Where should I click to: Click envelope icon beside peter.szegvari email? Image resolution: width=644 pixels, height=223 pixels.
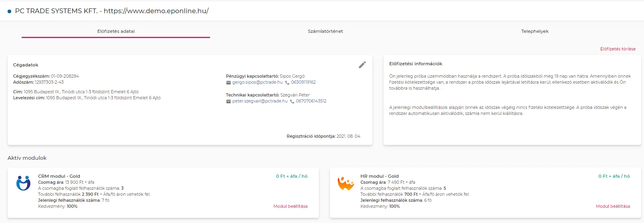tap(229, 101)
